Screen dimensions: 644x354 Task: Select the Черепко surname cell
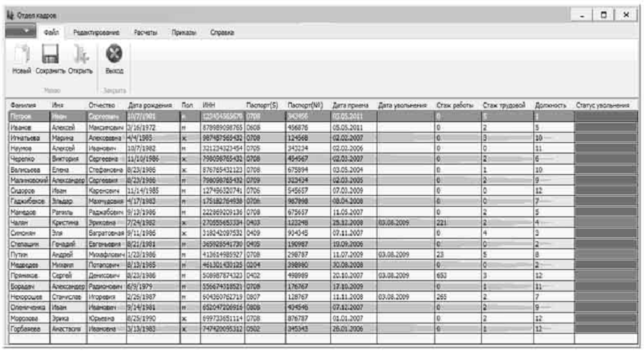coord(29,159)
